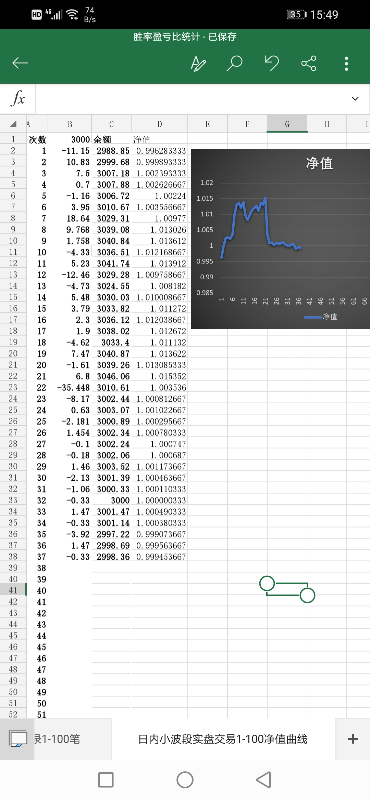
Task: Expand the formula bar chevron
Action: click(355, 98)
